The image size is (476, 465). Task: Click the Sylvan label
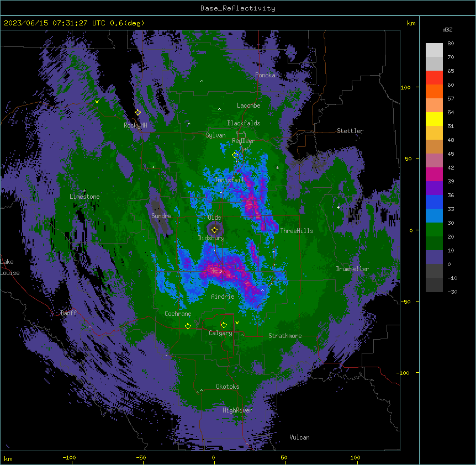215,135
